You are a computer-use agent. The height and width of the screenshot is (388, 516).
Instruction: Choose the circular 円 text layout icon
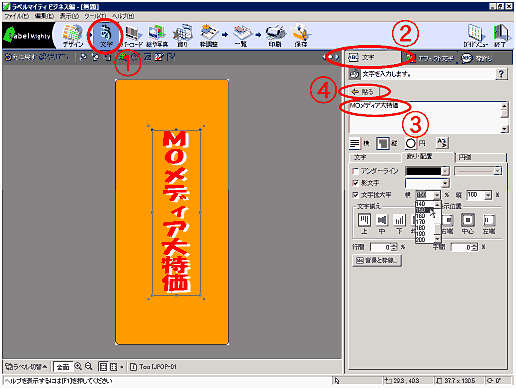(411, 143)
